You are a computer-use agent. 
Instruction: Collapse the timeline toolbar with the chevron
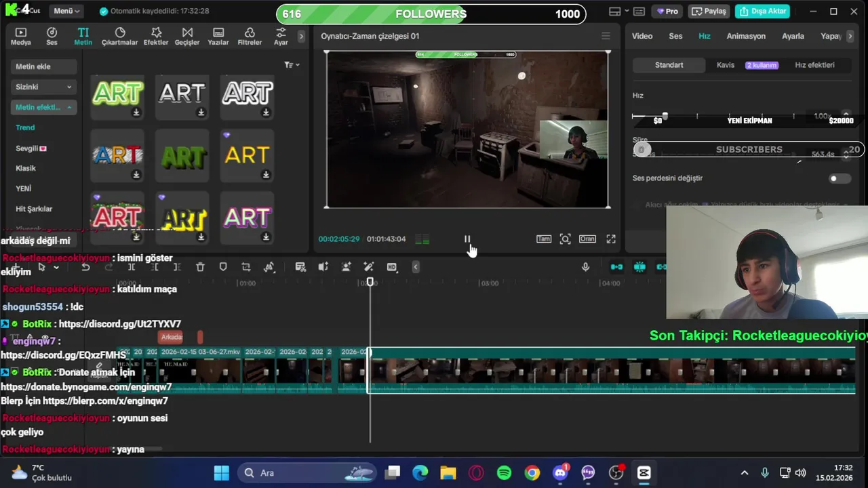[416, 267]
